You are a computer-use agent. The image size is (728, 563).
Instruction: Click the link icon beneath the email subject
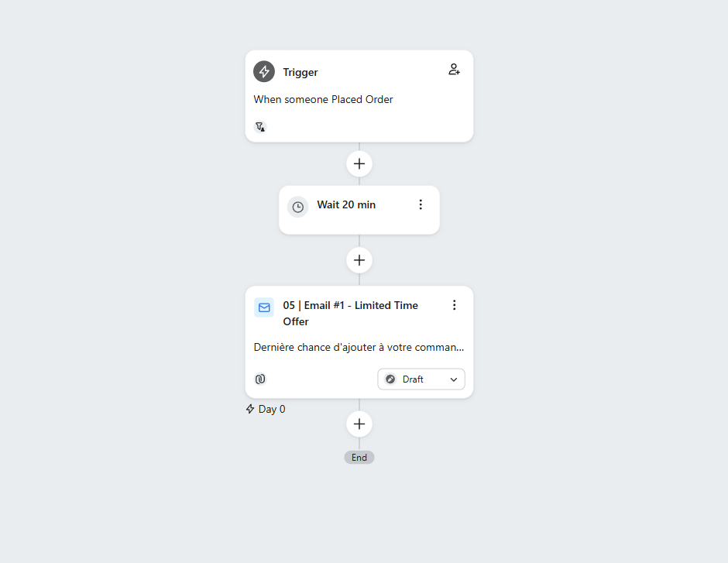(x=260, y=379)
